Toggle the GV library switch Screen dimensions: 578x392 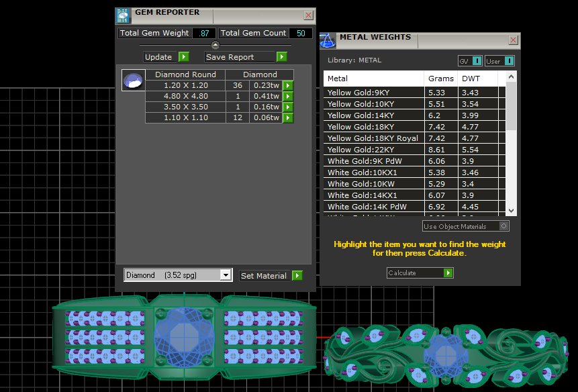[477, 61]
